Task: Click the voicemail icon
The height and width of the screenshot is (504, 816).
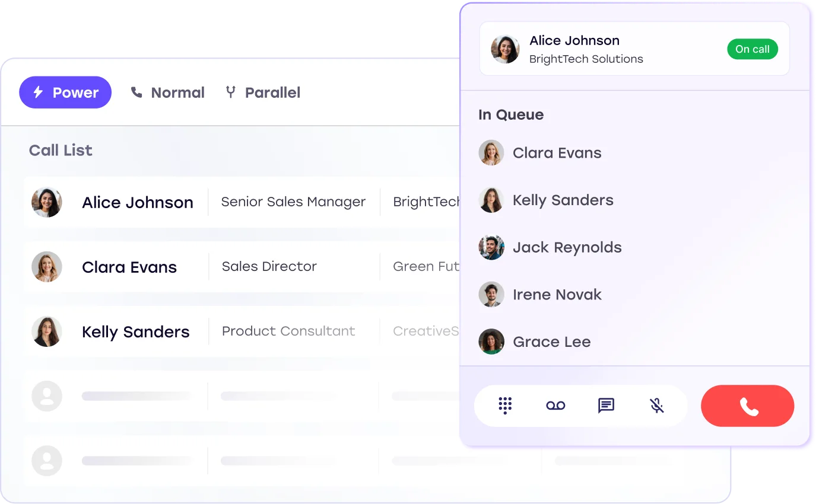Action: pos(555,406)
